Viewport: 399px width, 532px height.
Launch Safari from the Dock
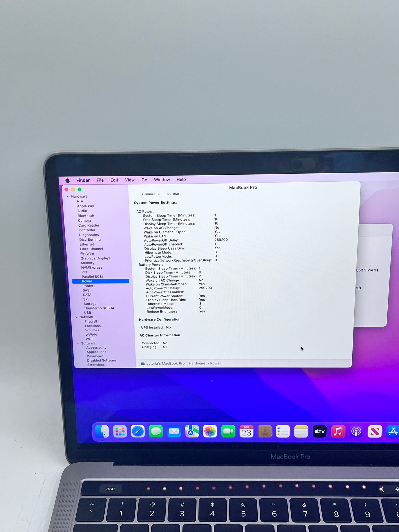pyautogui.click(x=138, y=432)
